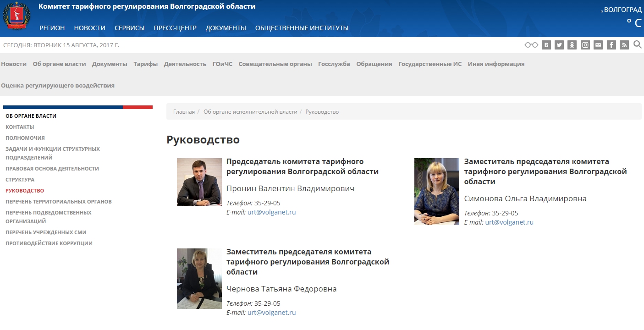Click the envelope mail icon
The image size is (644, 330).
pyautogui.click(x=598, y=45)
